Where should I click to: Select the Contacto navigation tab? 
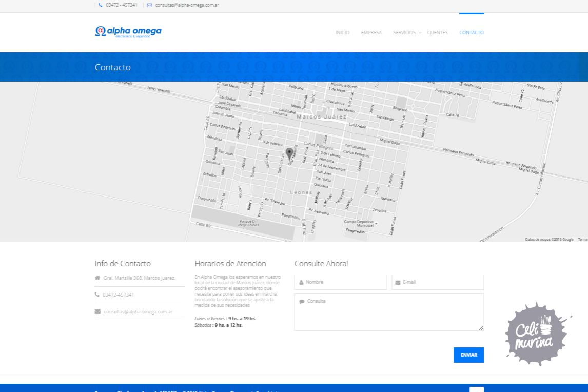[x=471, y=33]
